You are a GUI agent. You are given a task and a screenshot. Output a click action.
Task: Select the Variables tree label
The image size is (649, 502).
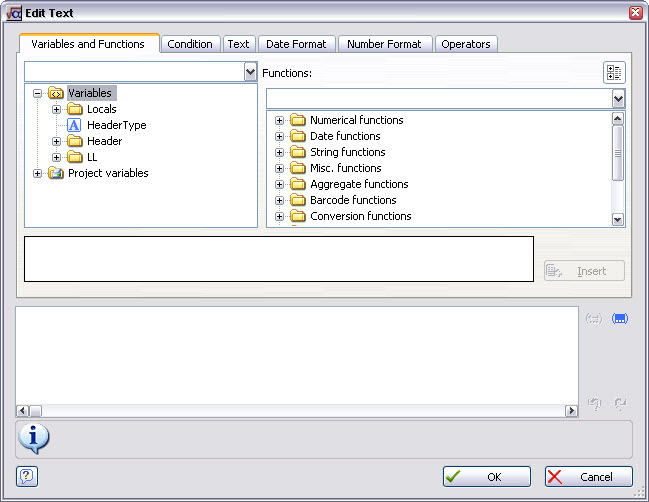coord(90,93)
